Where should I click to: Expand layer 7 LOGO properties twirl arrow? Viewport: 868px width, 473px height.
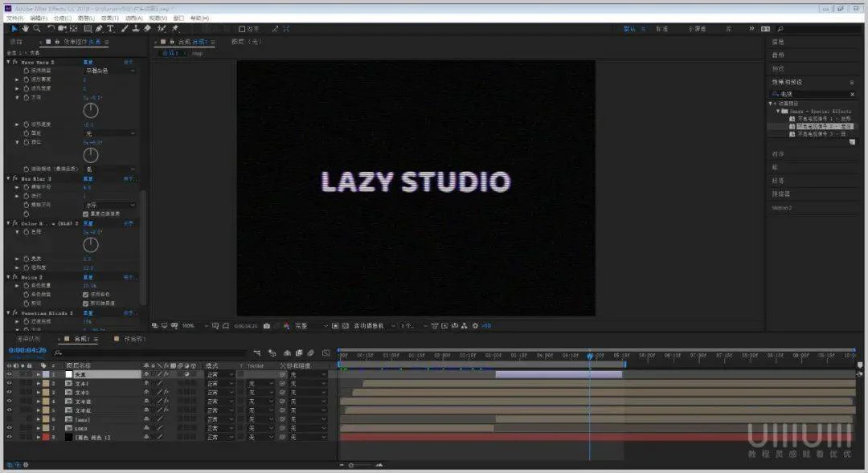[39, 428]
